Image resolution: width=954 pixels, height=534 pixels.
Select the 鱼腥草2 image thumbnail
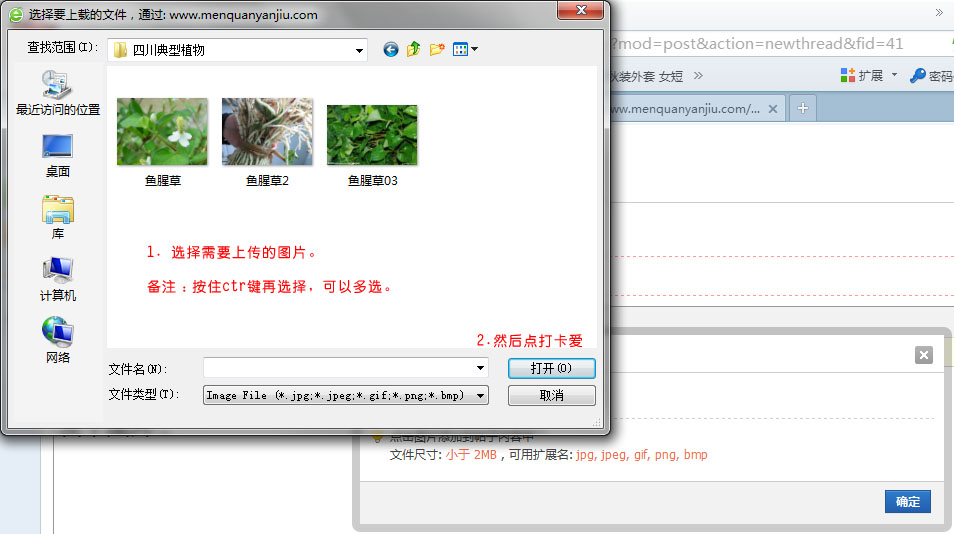tap(267, 131)
